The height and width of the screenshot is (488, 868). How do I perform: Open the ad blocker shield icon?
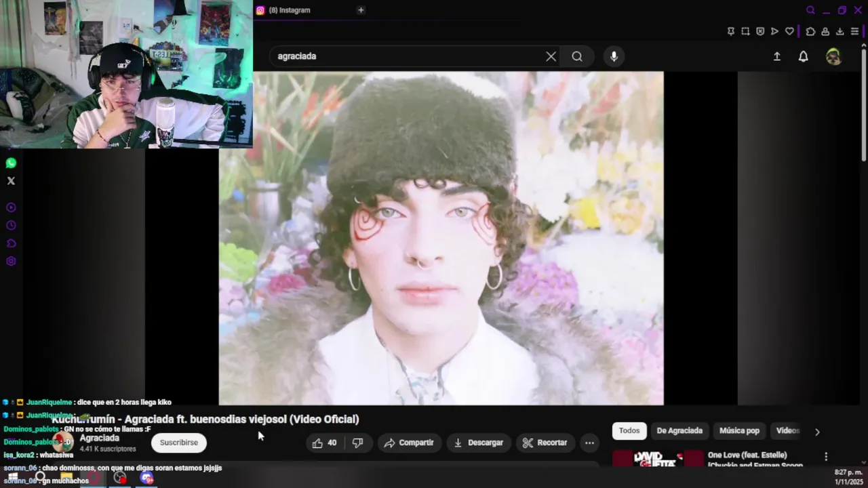tap(760, 31)
